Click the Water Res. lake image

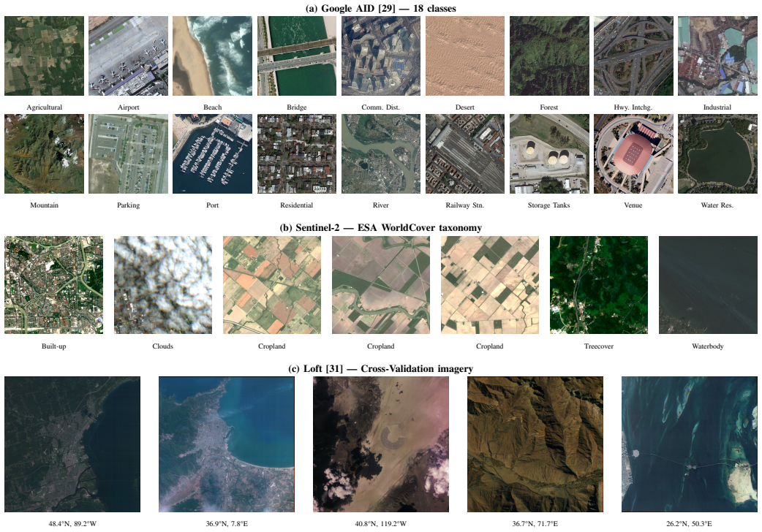point(717,154)
